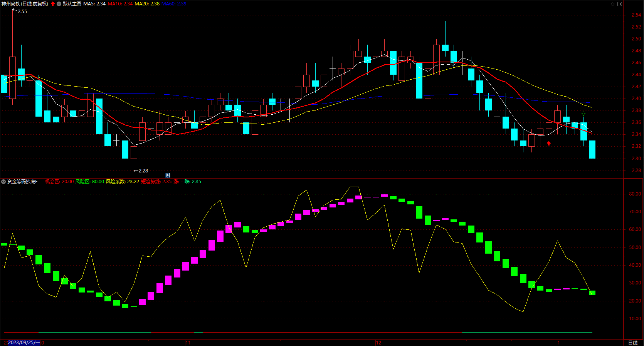Viewport: 644px width, 346px height.
Task: Open the dropdown before 默认主图
Action: pyautogui.click(x=59, y=4)
